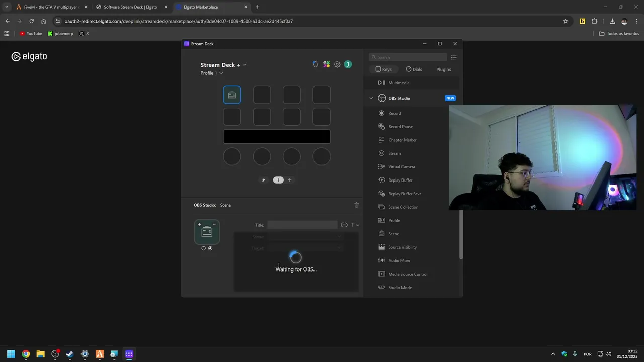
Task: Click the Chrome address bar URL
Action: [179, 21]
